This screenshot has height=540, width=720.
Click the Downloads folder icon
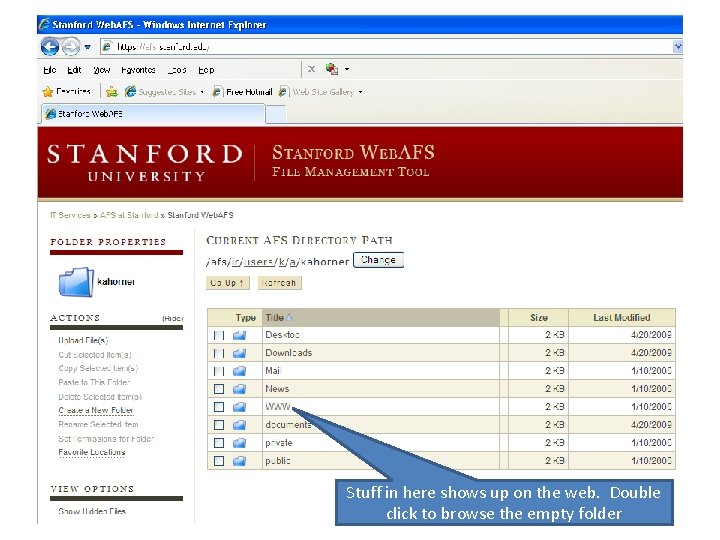click(x=239, y=354)
